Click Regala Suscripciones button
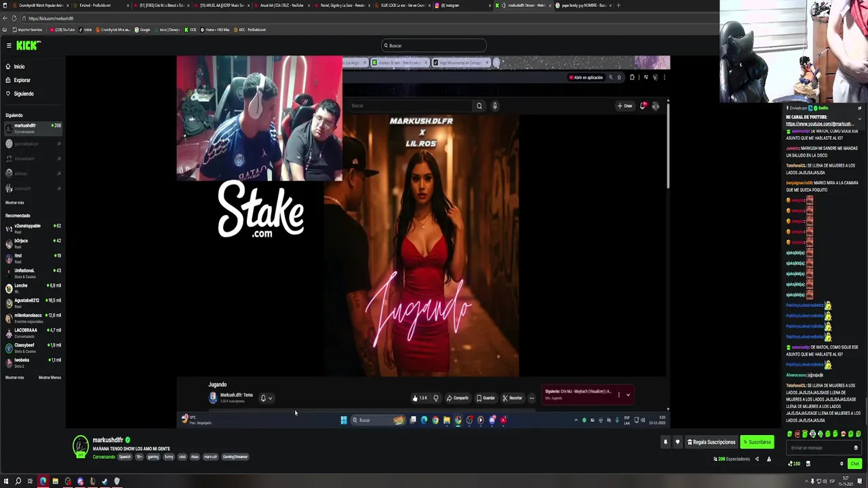This screenshot has height=488, width=868. click(x=711, y=442)
